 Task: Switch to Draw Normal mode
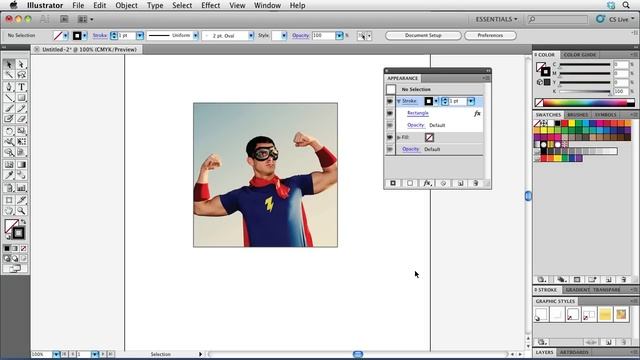pyautogui.click(x=7, y=258)
